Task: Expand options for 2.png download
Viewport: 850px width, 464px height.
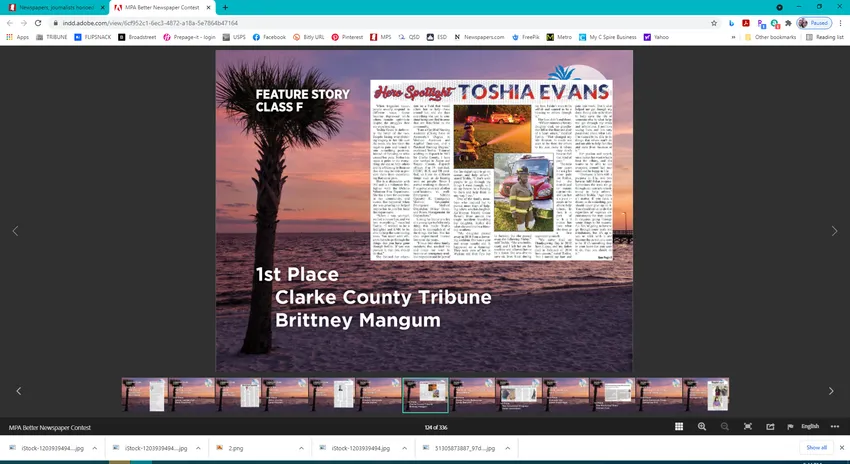Action: tap(302, 448)
